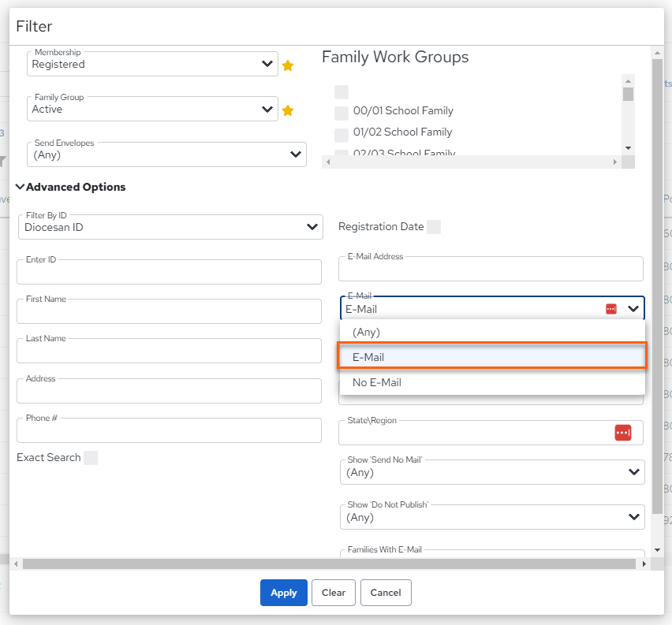Viewport: 672px width, 625px height.
Task: Open the Show 'Do Not Publish' dropdown
Action: pos(492,517)
